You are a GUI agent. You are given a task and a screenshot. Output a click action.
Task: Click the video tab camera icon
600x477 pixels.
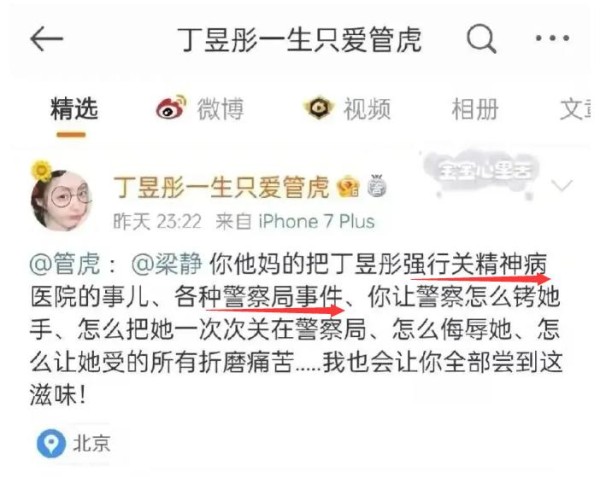click(318, 108)
